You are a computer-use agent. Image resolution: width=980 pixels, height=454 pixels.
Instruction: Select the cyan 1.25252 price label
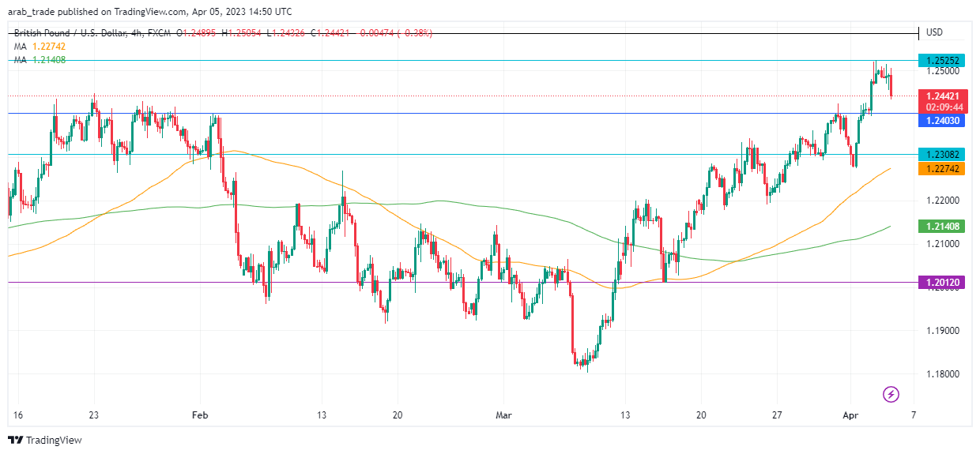pyautogui.click(x=941, y=61)
